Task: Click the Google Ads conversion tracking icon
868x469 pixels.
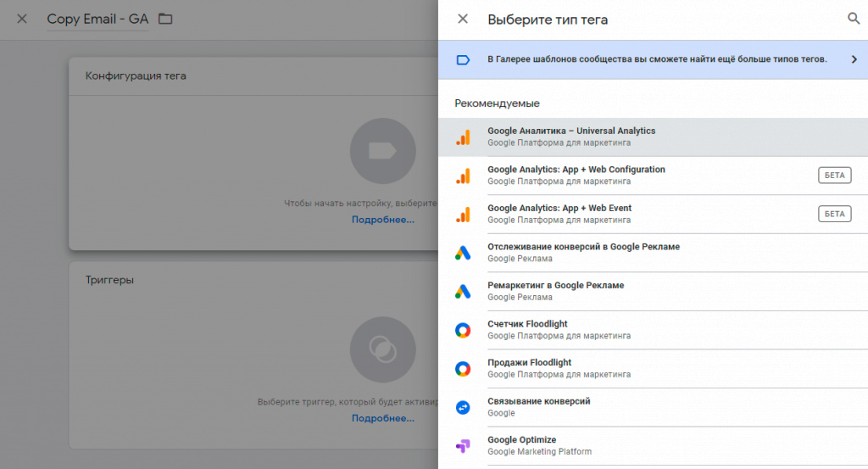Action: pos(463,253)
